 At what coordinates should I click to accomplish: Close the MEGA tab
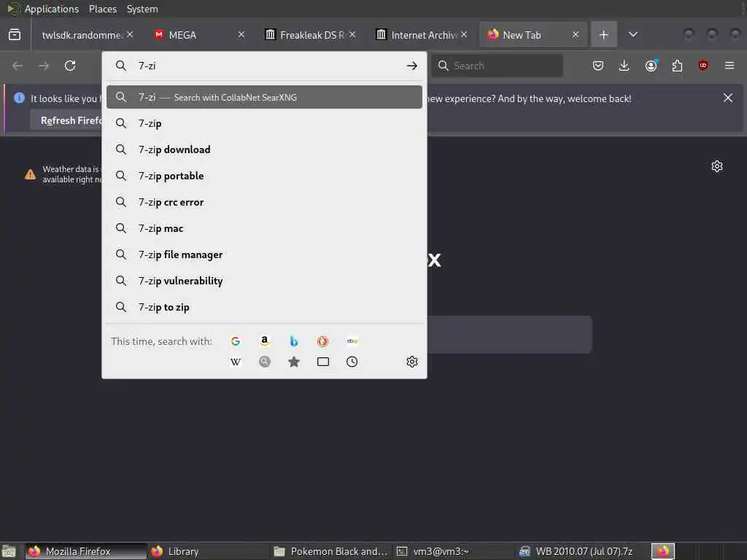pos(241,35)
